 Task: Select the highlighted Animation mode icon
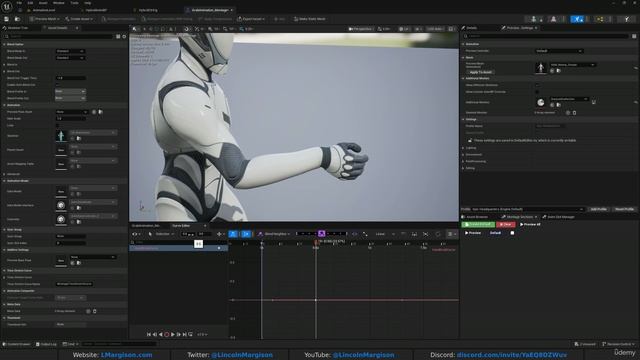coord(577,19)
